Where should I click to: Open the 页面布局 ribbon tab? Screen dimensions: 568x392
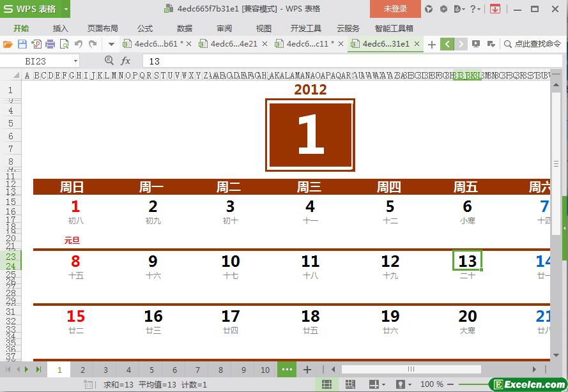[x=102, y=28]
